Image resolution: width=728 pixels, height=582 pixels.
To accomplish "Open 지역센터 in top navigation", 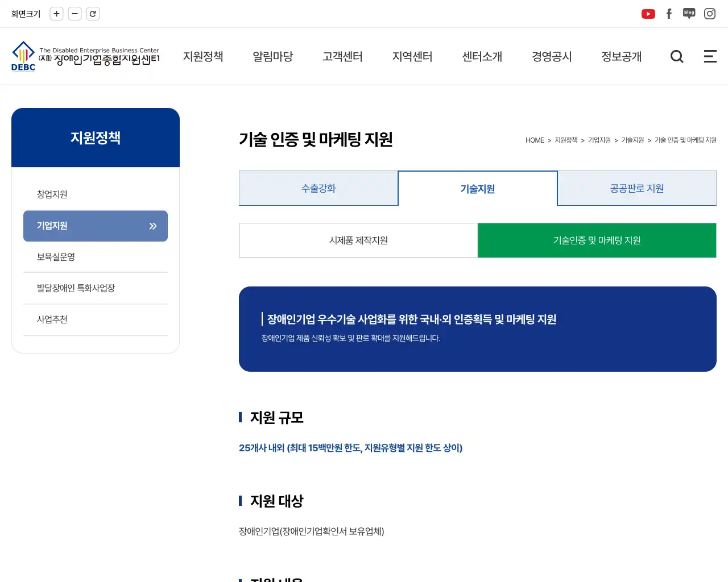I will coord(412,56).
